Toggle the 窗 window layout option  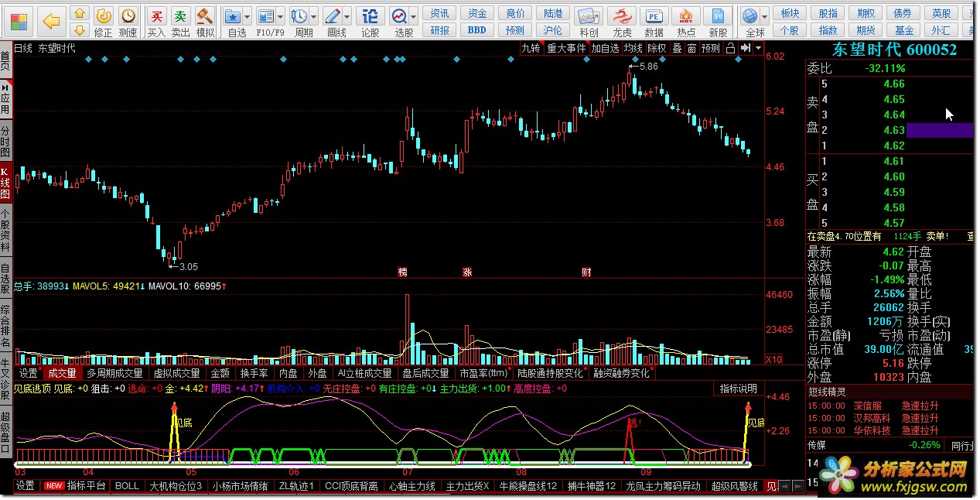tap(691, 48)
